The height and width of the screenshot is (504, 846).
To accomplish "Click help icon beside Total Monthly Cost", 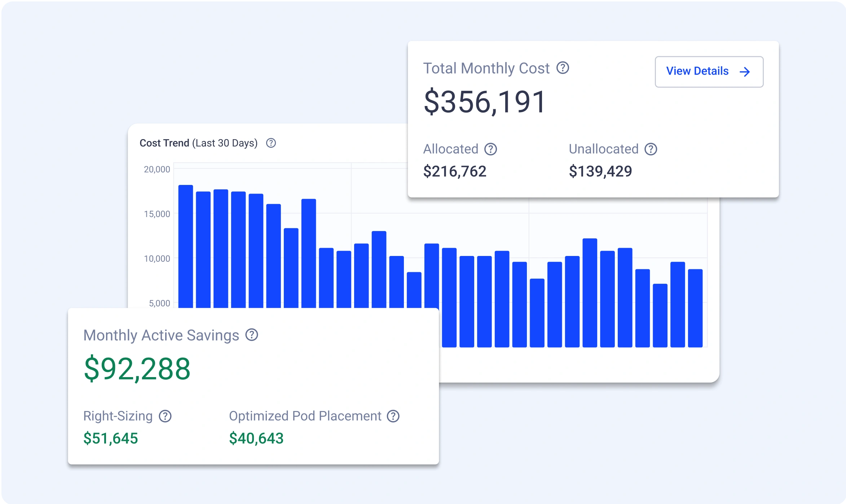I will (563, 68).
